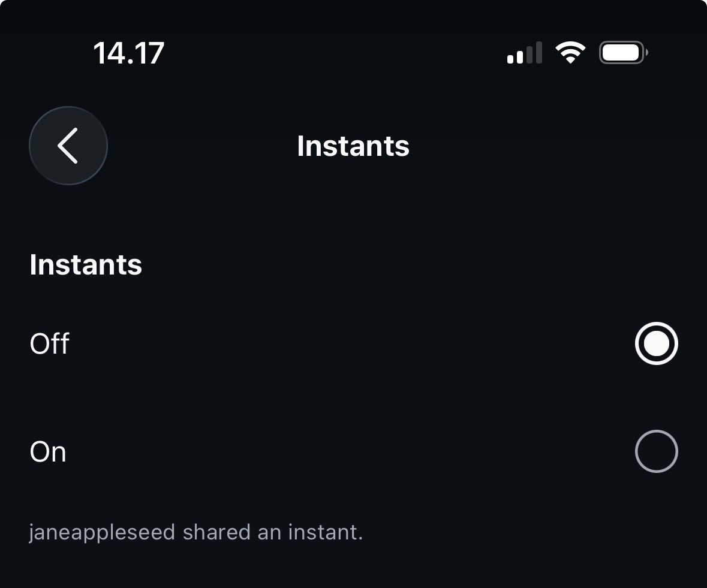Select the On radio button

[656, 451]
